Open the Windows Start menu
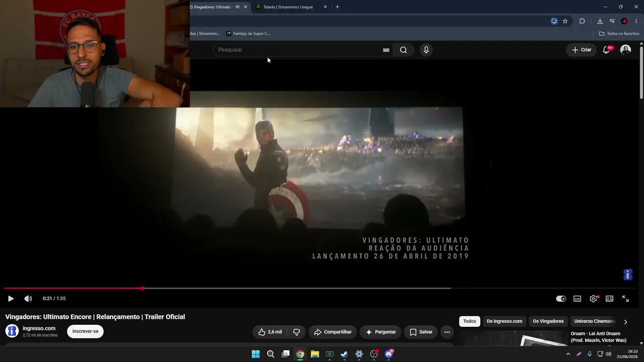Image resolution: width=644 pixels, height=362 pixels. [256, 354]
